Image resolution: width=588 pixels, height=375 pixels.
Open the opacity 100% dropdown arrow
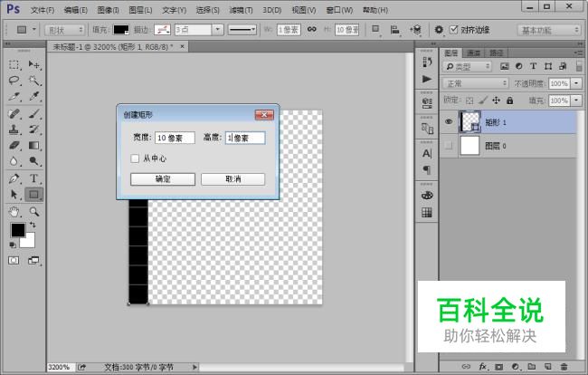(576, 83)
